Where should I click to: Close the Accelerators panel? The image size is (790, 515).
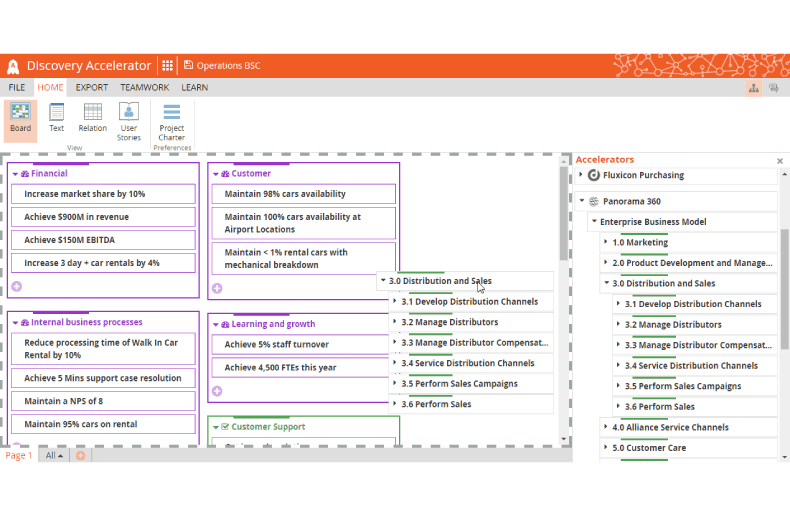coord(780,161)
